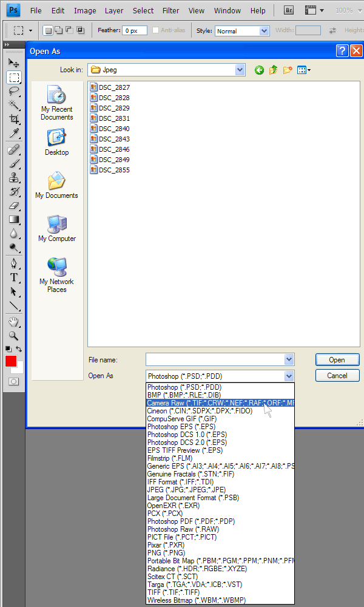Go up one folder level
Screen dimensions: 364x607
point(274,70)
